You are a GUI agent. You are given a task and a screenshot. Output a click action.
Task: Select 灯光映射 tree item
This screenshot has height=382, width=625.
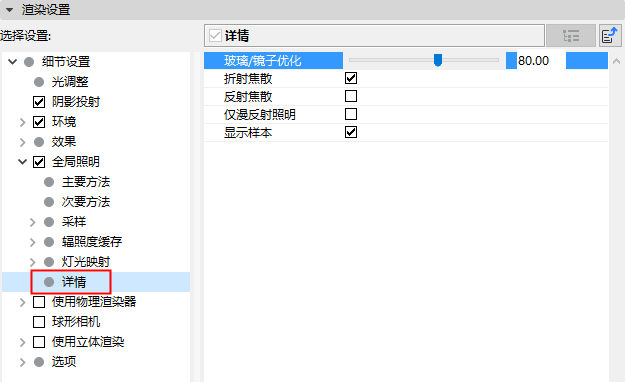(86, 262)
